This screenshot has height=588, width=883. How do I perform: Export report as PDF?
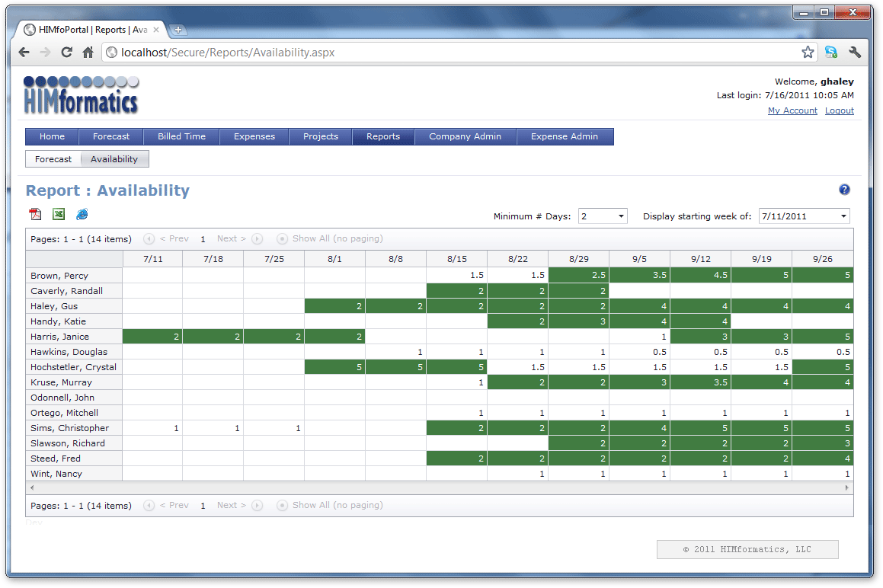35,215
